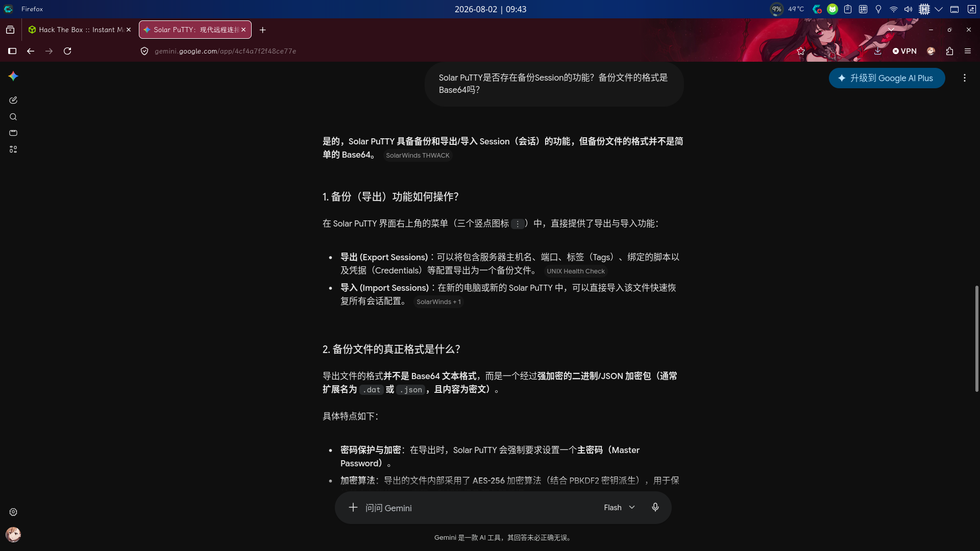This screenshot has height=551, width=980.
Task: Open the volume speaker tray icon
Action: point(909,9)
